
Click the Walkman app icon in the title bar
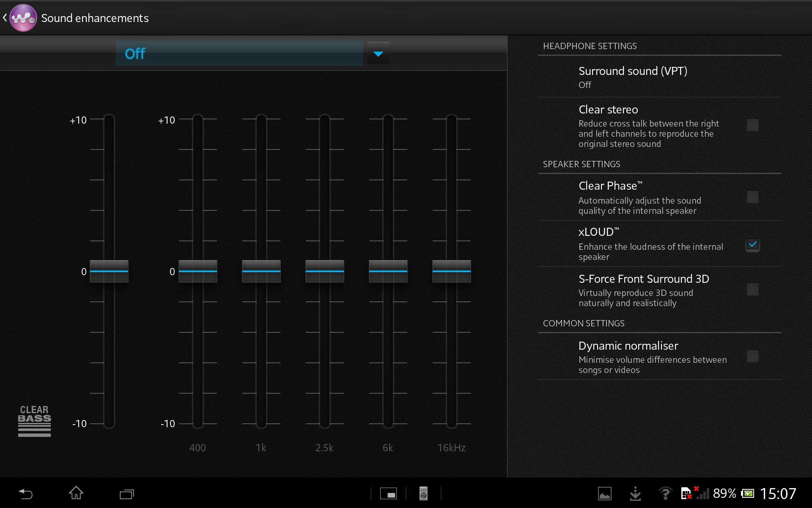click(x=23, y=18)
